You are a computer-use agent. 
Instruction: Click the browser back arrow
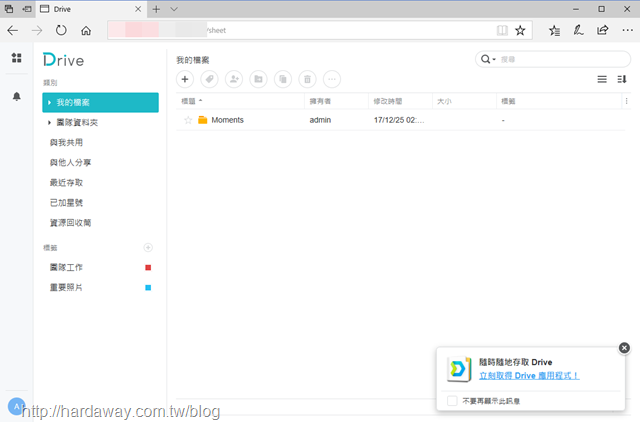tap(13, 30)
